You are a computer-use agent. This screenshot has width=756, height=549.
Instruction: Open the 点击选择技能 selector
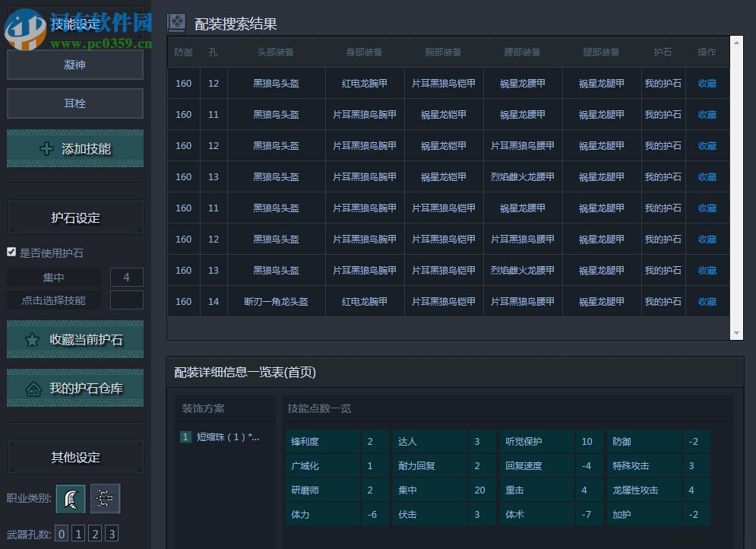[x=53, y=300]
